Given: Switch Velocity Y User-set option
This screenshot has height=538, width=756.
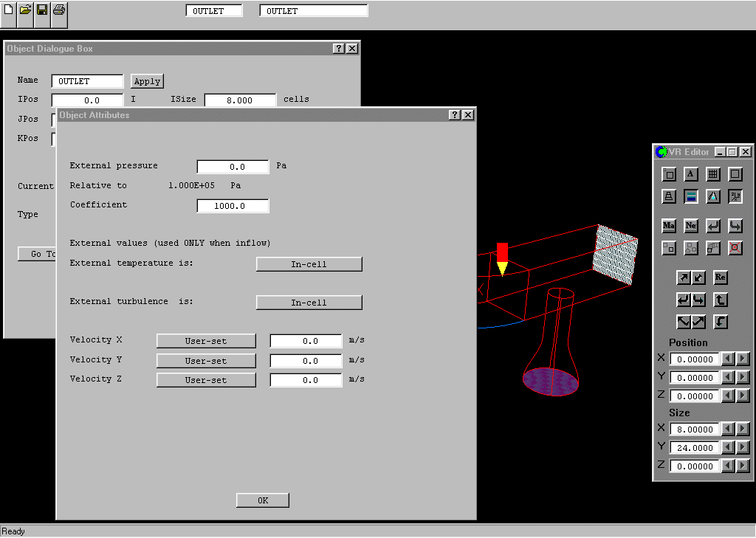Looking at the screenshot, I should click(206, 361).
